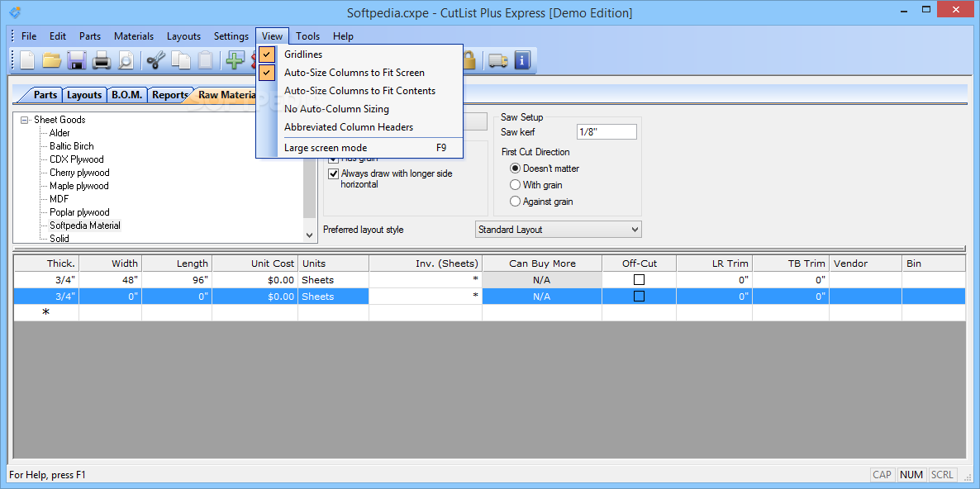980x489 pixels.
Task: Open the Parts menu
Action: coord(90,36)
